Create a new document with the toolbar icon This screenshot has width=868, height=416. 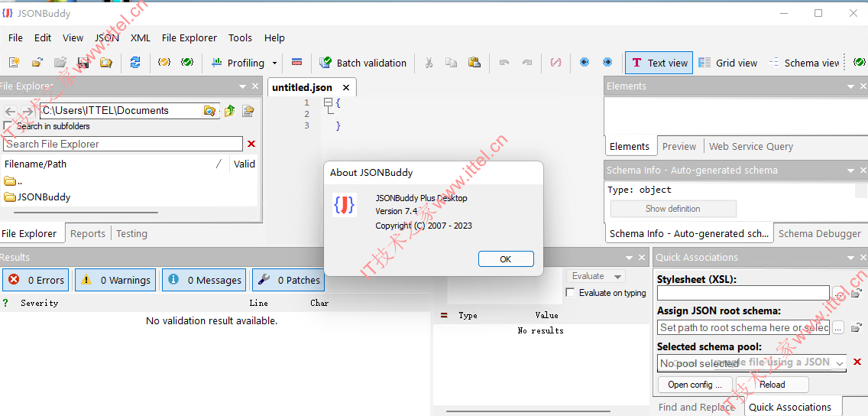(14, 63)
